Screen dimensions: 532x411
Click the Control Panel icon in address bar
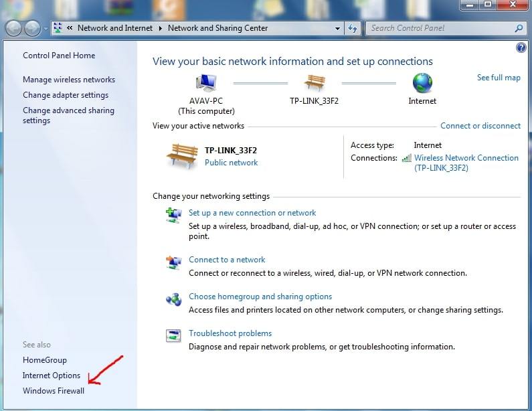[58, 28]
